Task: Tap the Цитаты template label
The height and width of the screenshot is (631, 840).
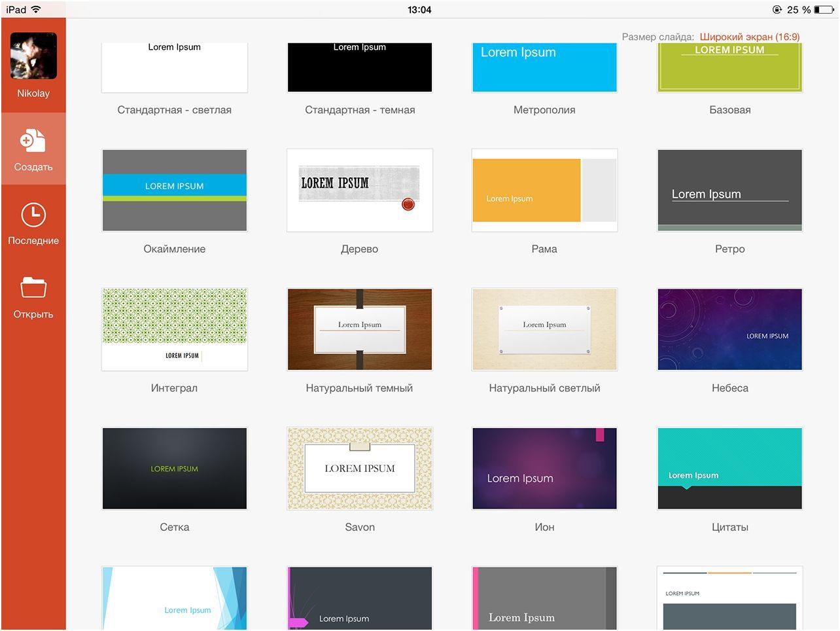Action: pos(729,527)
